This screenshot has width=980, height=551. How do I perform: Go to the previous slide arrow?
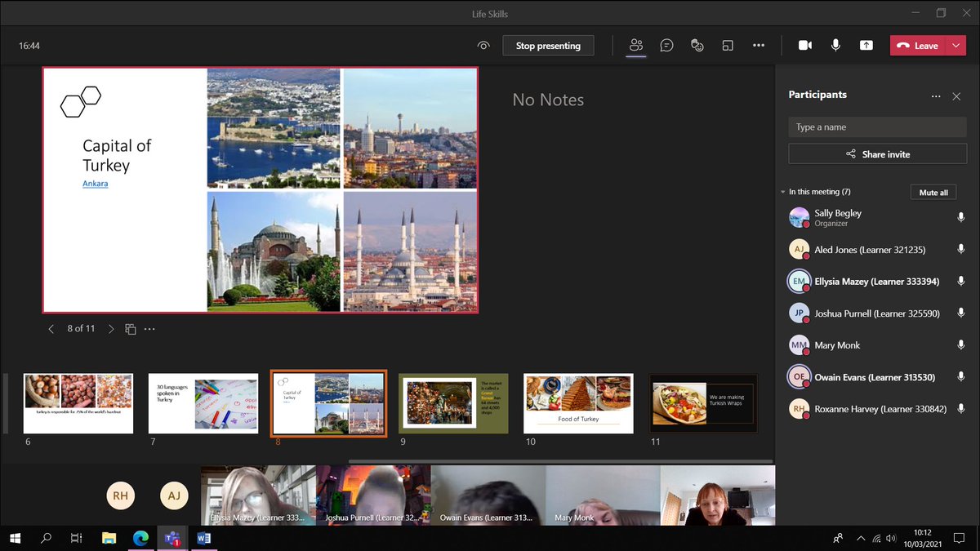point(51,329)
